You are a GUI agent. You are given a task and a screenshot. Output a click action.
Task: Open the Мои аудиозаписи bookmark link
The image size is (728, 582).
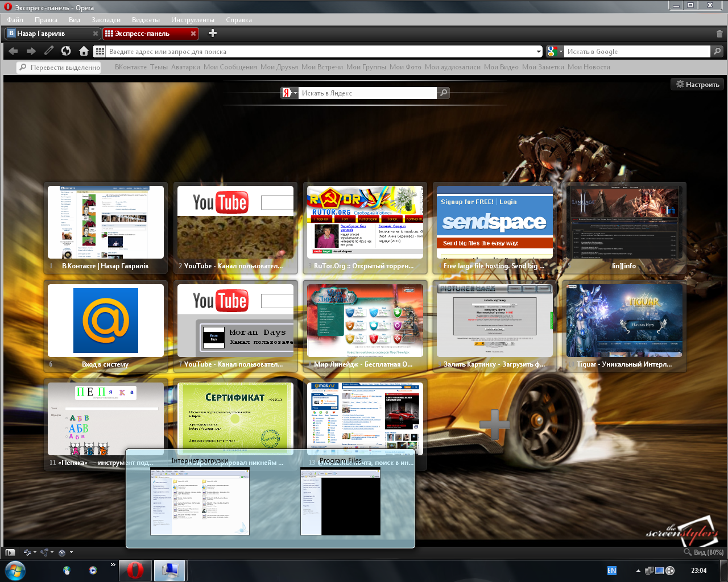pyautogui.click(x=453, y=67)
